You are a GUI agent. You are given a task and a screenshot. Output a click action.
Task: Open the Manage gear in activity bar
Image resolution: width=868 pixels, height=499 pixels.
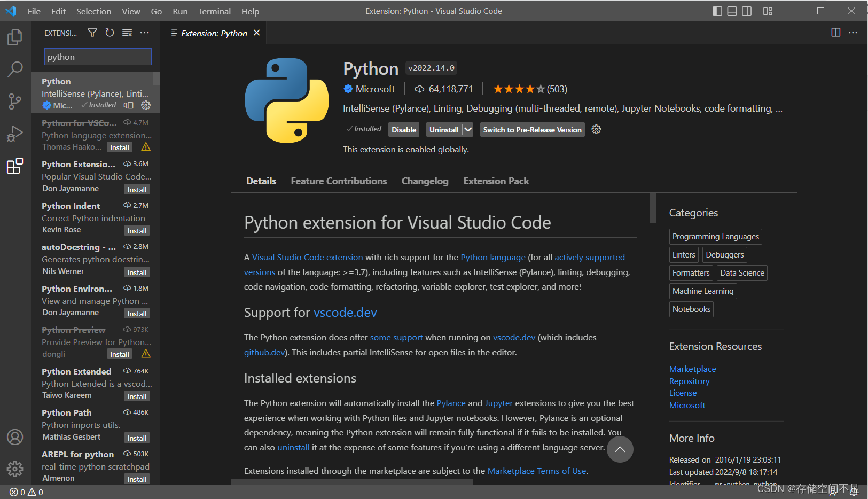point(15,469)
